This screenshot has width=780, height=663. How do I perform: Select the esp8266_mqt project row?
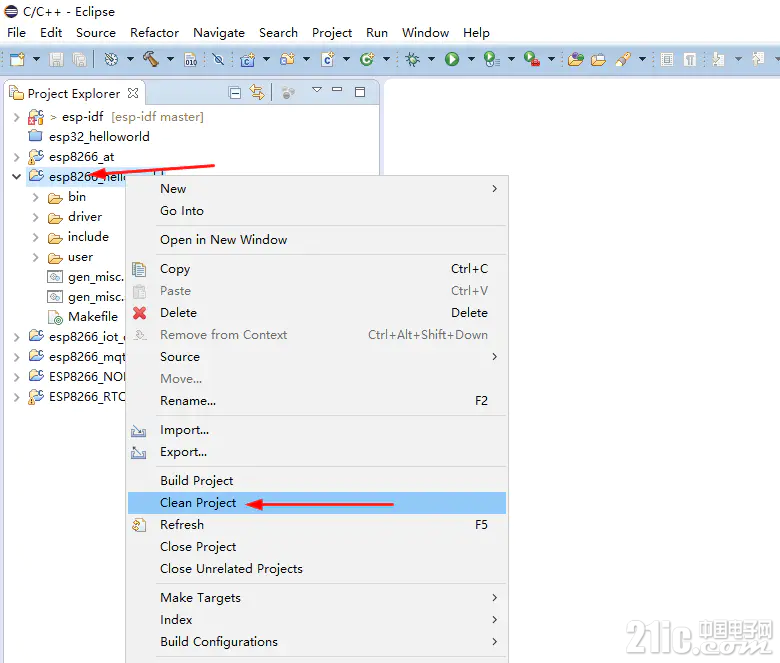pyautogui.click(x=87, y=357)
